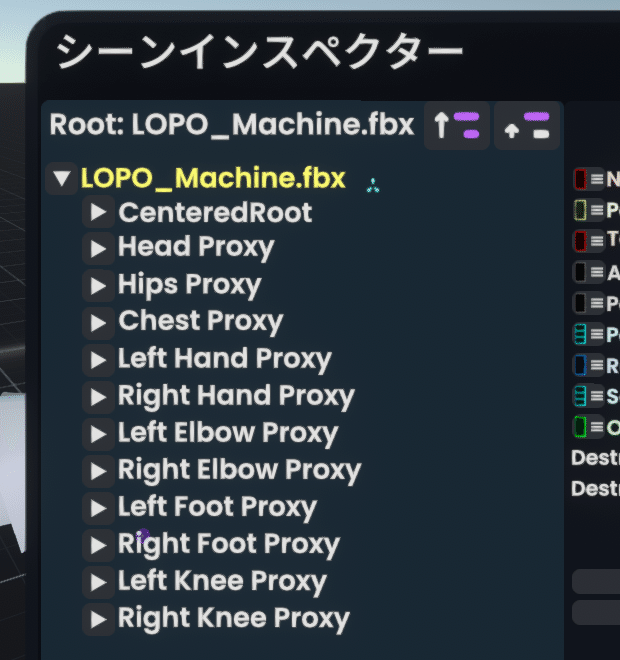This screenshot has height=660, width=620.
Task: Click the yellow-outlined slot icon in the second row
Action: (580, 210)
